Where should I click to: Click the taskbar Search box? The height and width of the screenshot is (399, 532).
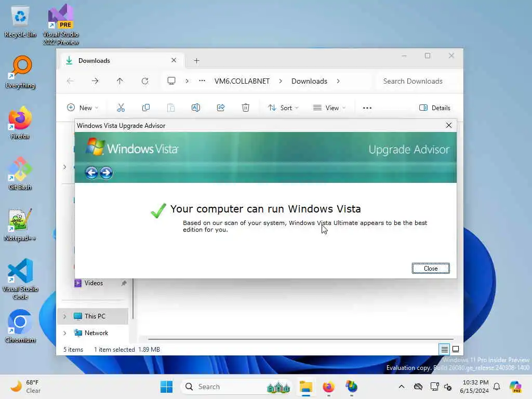[x=237, y=387]
